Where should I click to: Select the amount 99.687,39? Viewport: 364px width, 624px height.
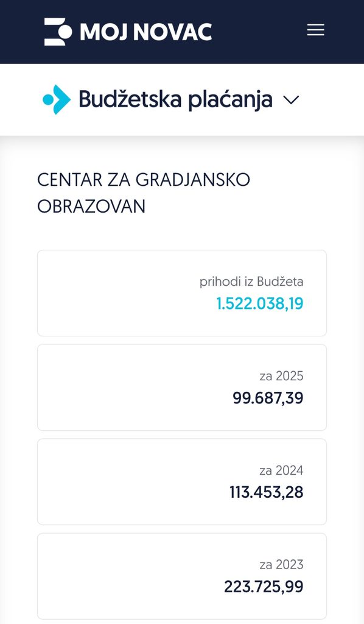[268, 398]
